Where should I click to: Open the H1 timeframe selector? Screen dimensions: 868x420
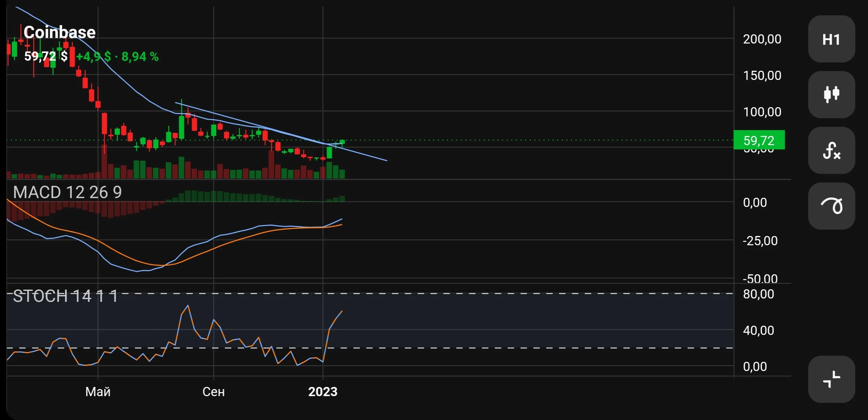click(831, 39)
